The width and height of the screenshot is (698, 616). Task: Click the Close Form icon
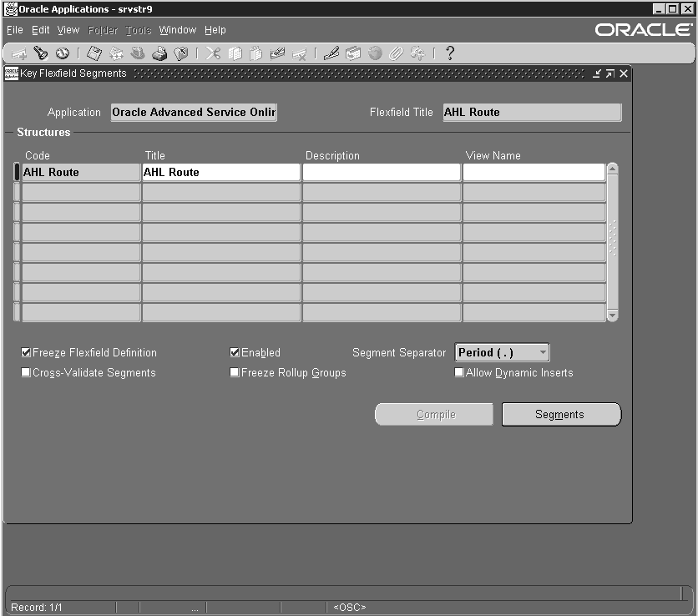(180, 53)
